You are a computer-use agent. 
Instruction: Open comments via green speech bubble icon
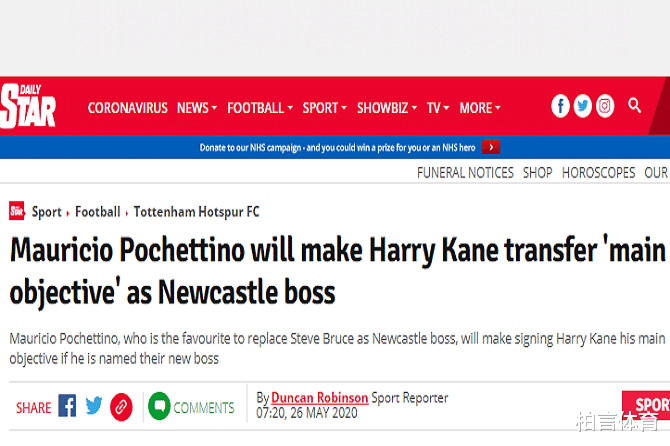click(x=159, y=406)
